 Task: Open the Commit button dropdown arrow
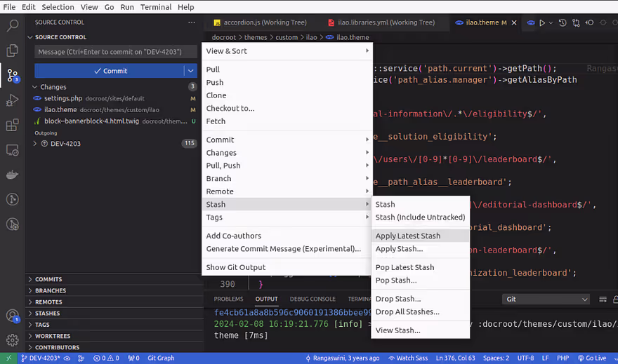[x=191, y=71]
